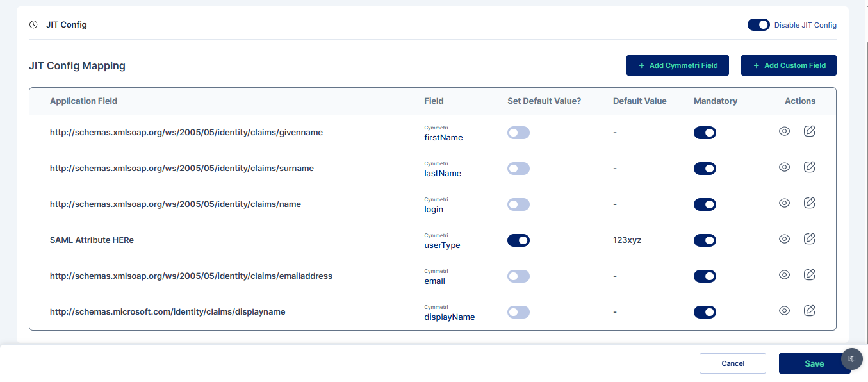Select the claims/name URL text

176,204
